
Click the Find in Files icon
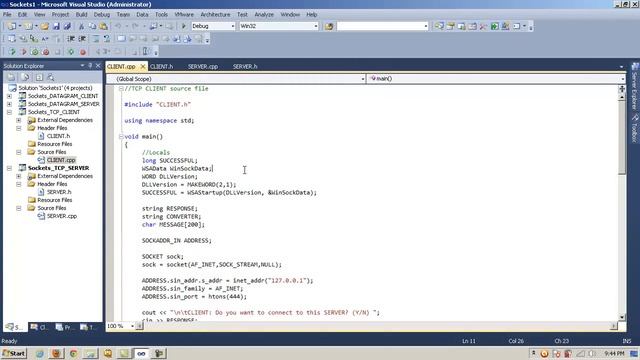click(329, 26)
